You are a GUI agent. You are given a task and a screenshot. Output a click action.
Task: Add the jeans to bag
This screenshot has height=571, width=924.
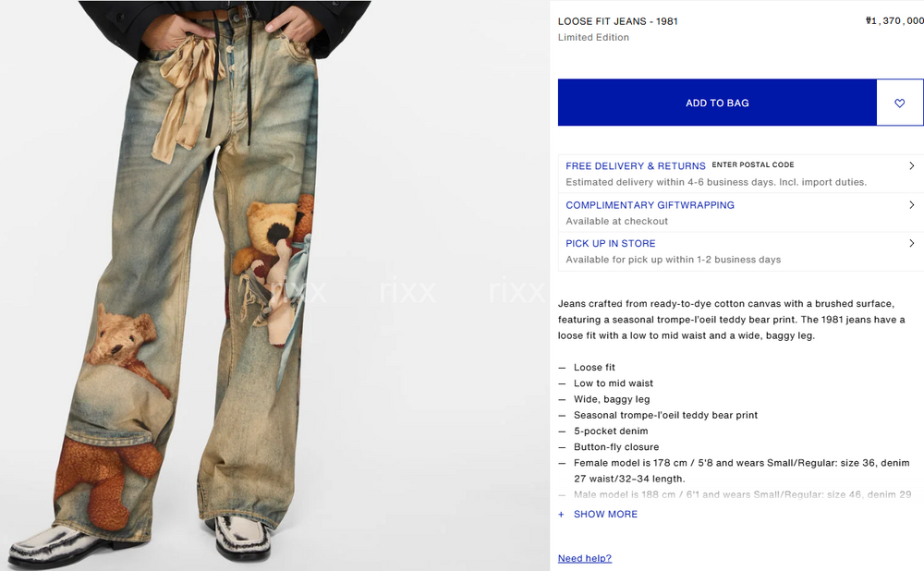click(x=717, y=103)
